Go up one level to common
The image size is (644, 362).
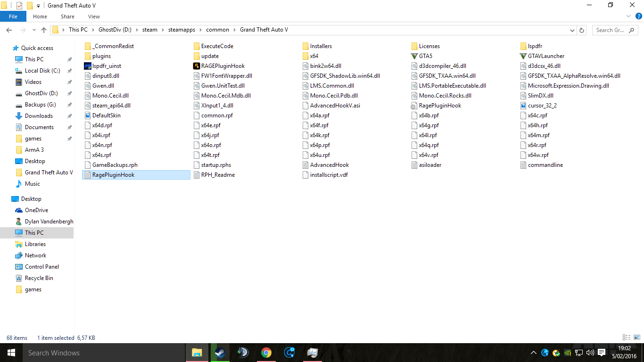pos(44,30)
